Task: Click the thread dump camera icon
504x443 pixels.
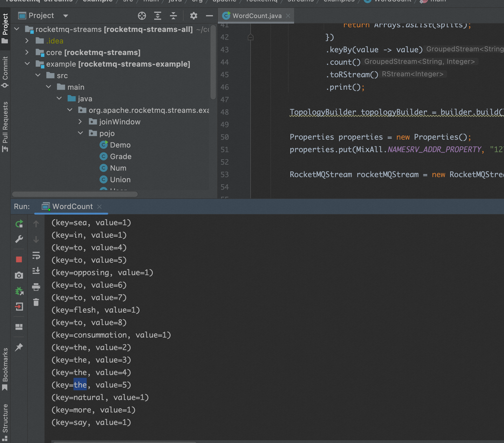Action: coord(19,275)
